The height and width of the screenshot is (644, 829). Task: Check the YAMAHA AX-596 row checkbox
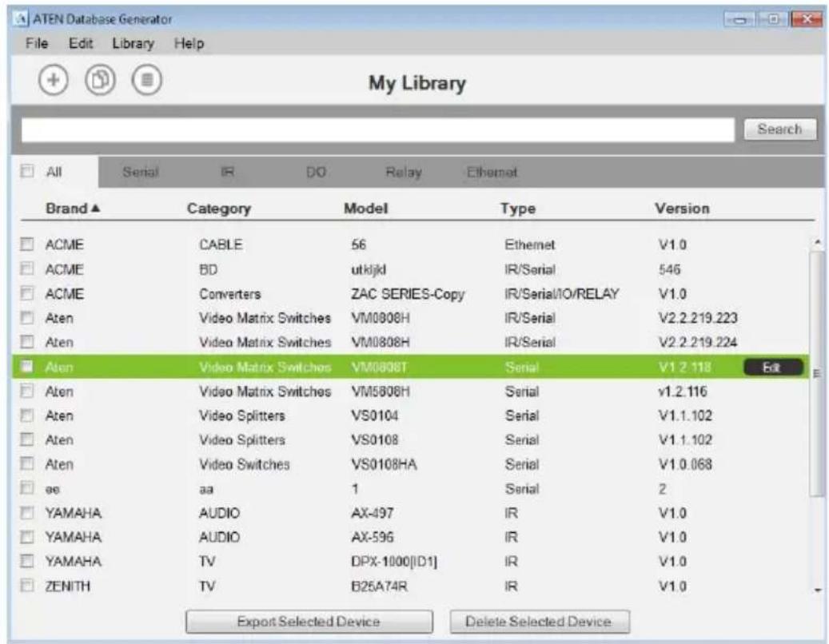[x=27, y=537]
